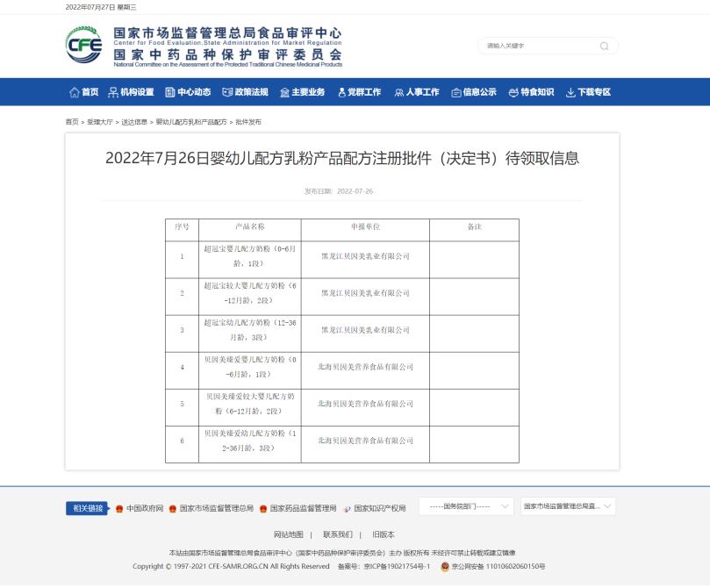Click the 网站地图 footer link

click(x=288, y=534)
